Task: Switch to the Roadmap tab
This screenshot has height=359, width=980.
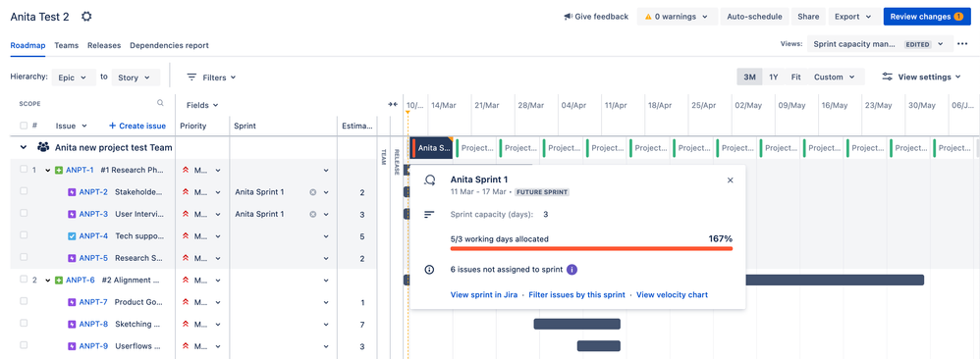Action: pos(28,45)
